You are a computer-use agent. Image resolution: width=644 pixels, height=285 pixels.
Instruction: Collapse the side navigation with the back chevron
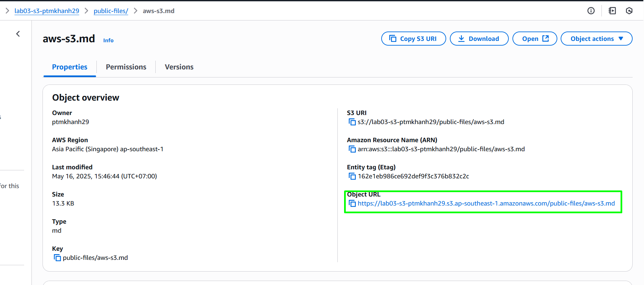tap(18, 34)
